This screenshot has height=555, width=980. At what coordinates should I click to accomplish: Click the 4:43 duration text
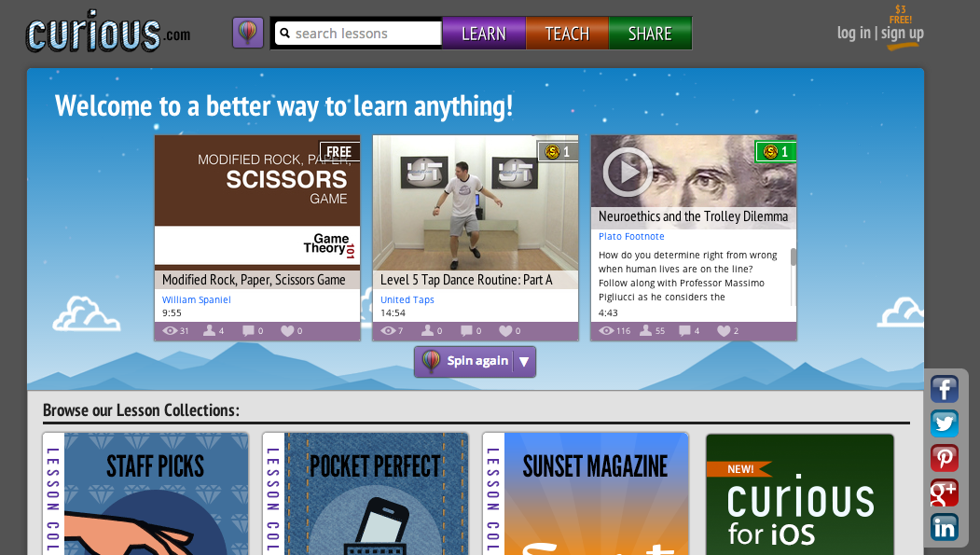click(x=608, y=312)
